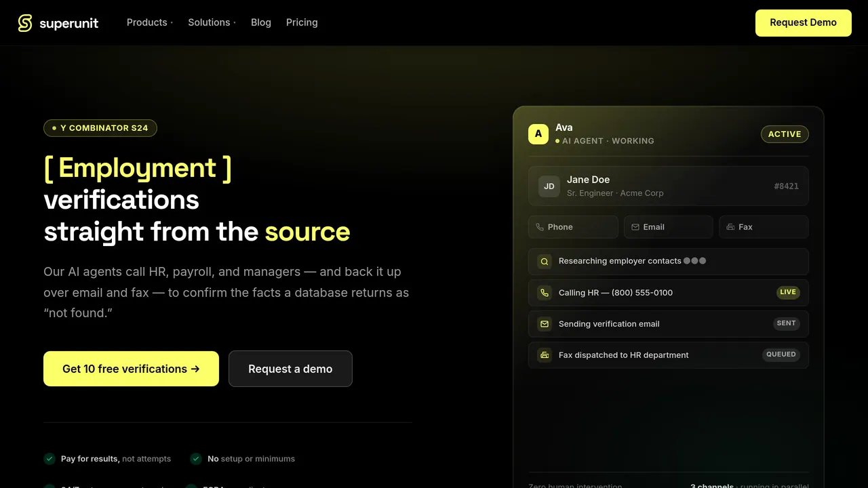Screen dimensions: 868x488
Task: Open the Pricing page
Action: 302,22
